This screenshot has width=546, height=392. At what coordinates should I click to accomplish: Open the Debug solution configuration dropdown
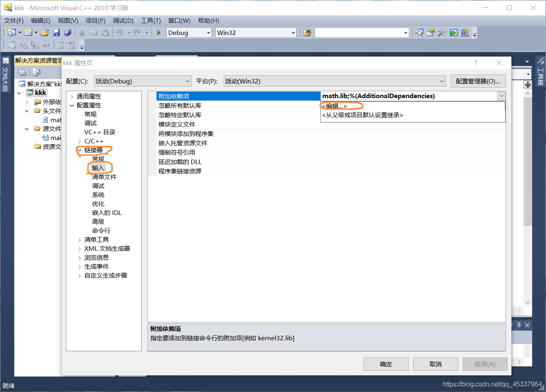point(189,33)
